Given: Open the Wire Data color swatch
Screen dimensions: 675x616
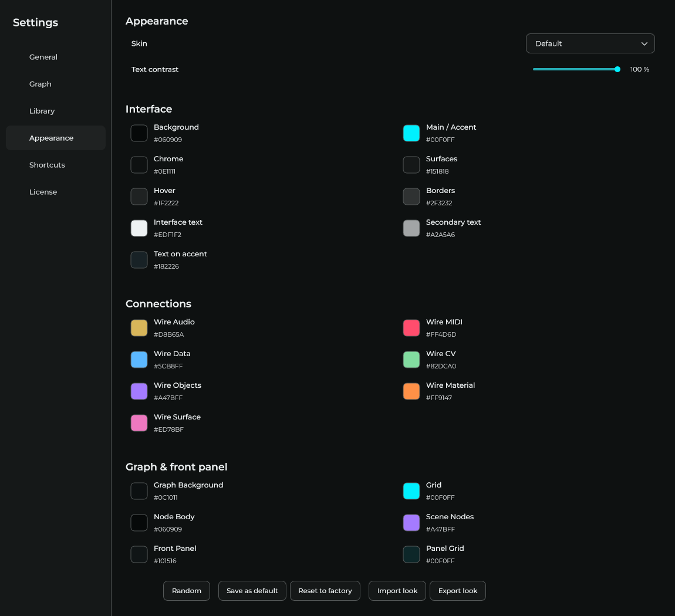Looking at the screenshot, I should pyautogui.click(x=139, y=360).
